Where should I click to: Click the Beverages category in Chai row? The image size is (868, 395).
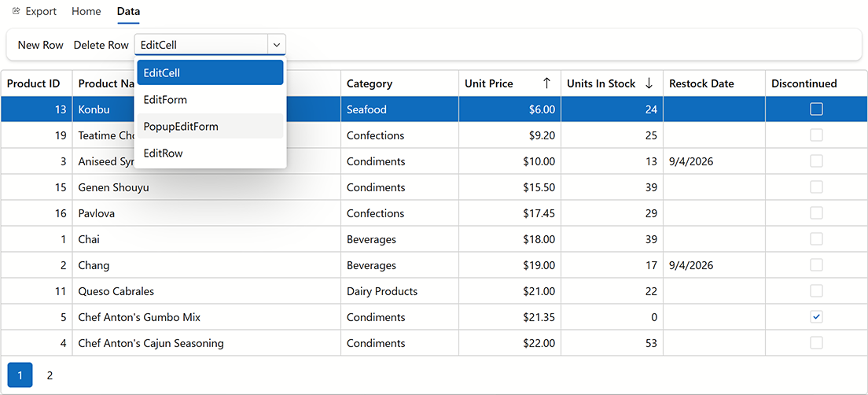[399, 239]
